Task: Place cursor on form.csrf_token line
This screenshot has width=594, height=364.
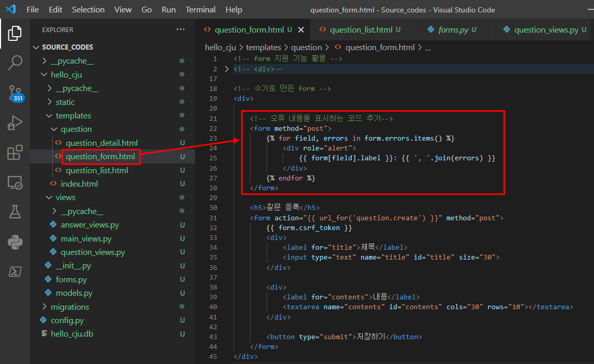Action: [x=309, y=228]
